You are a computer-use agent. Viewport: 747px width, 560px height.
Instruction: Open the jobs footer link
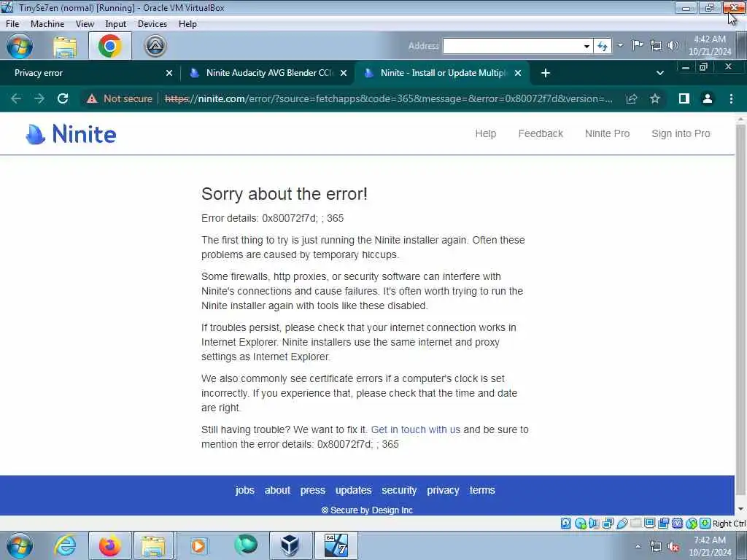245,491
